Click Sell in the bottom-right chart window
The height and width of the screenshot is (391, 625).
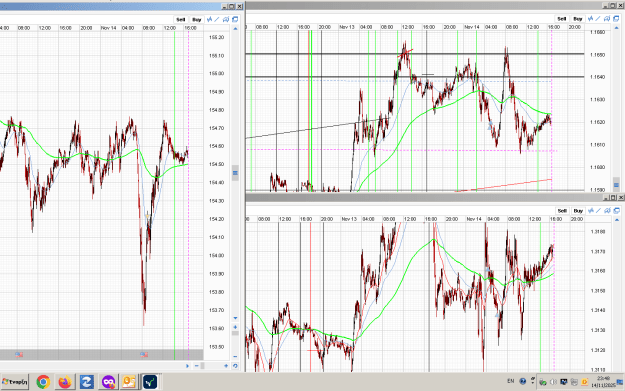pos(562,211)
